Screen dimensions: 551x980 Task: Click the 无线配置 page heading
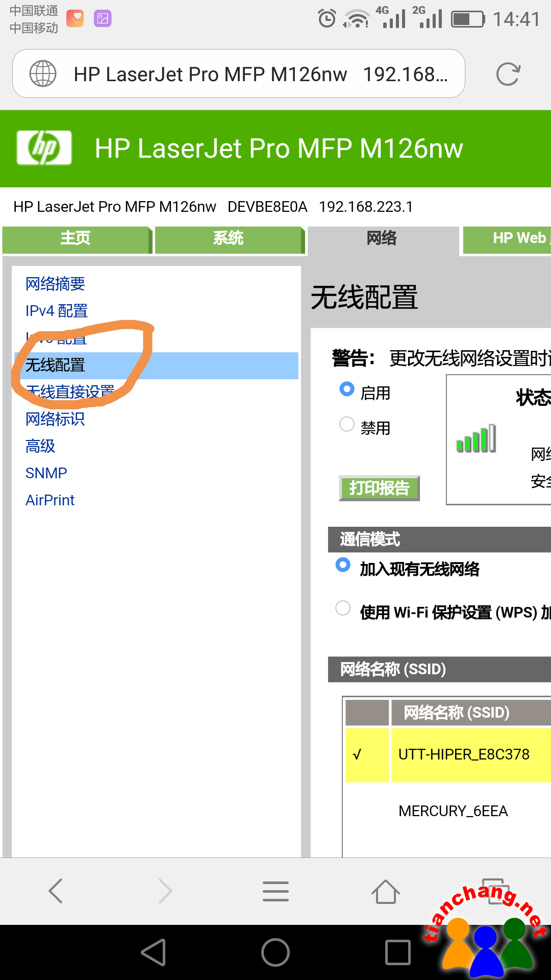364,297
